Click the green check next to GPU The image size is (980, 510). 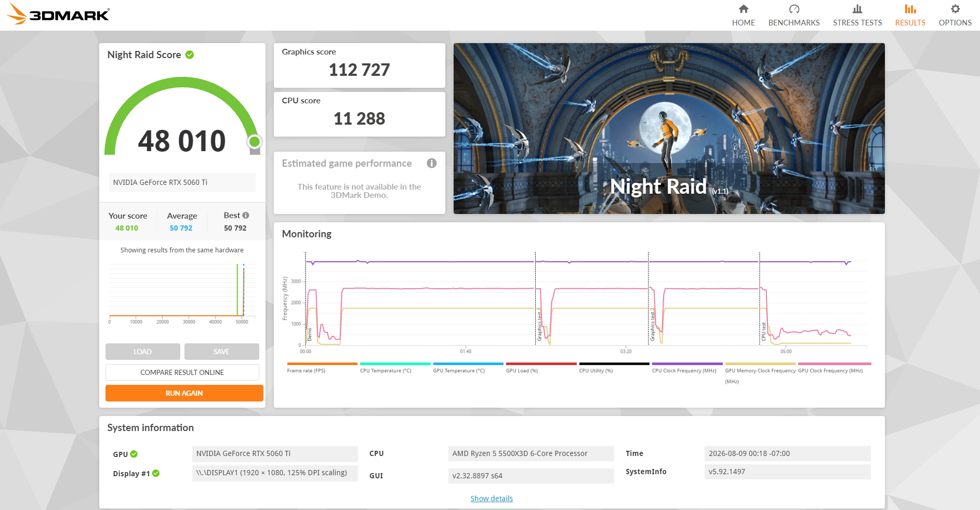(134, 454)
